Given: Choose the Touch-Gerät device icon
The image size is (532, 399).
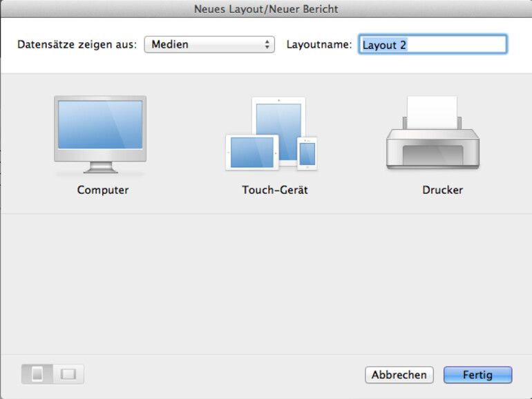Looking at the screenshot, I should click(x=272, y=134).
